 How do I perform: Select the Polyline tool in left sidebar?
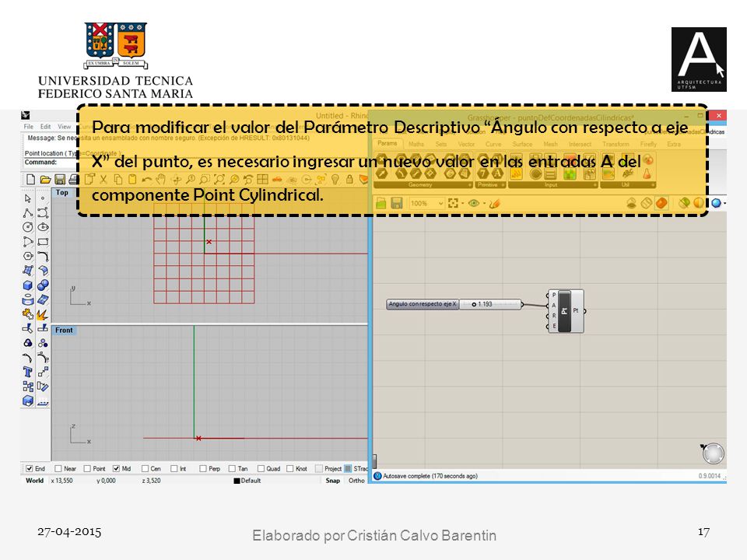[x=28, y=213]
